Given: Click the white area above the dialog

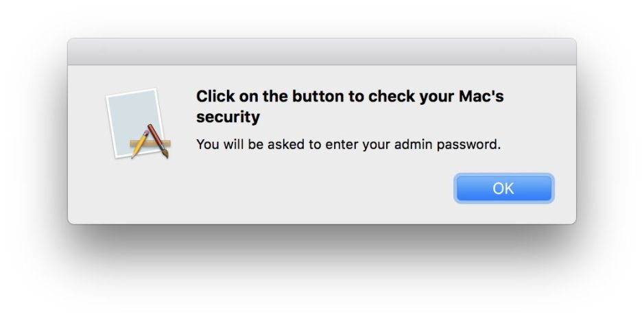Looking at the screenshot, I should 322,17.
